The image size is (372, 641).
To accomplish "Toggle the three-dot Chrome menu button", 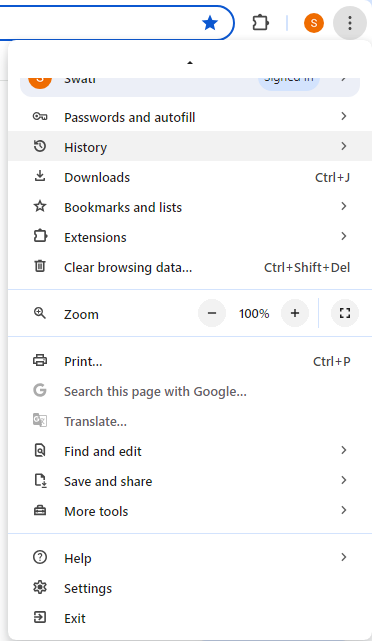I will pos(350,23).
